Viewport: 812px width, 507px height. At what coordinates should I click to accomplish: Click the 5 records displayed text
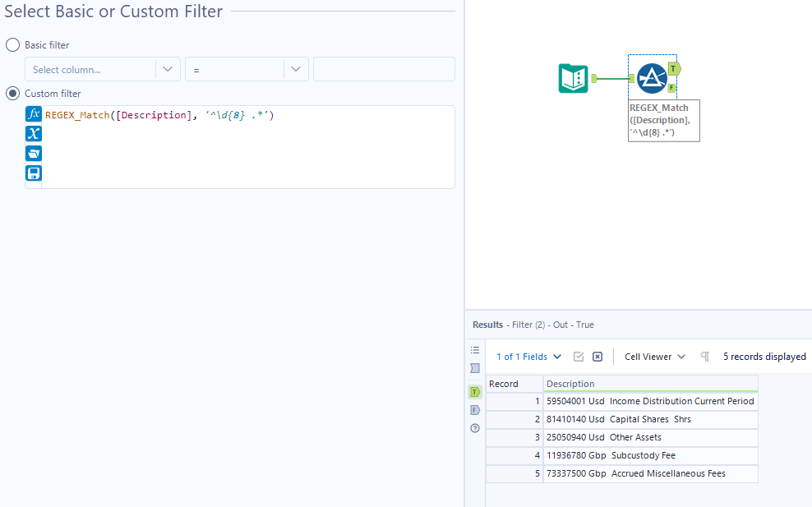[x=764, y=357]
